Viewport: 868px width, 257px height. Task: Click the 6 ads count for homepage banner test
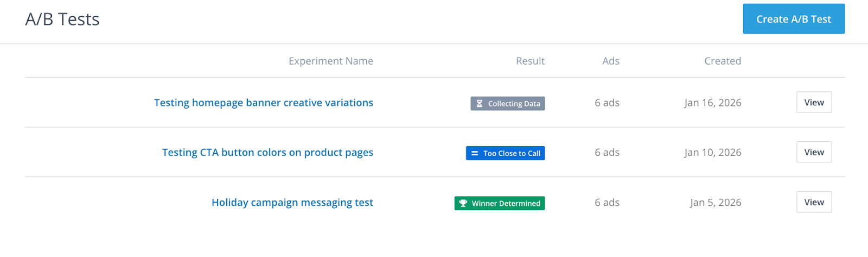pos(607,103)
